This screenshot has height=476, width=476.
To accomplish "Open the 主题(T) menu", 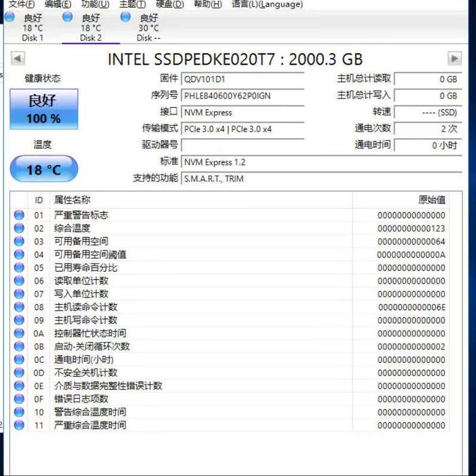I will pyautogui.click(x=132, y=4).
